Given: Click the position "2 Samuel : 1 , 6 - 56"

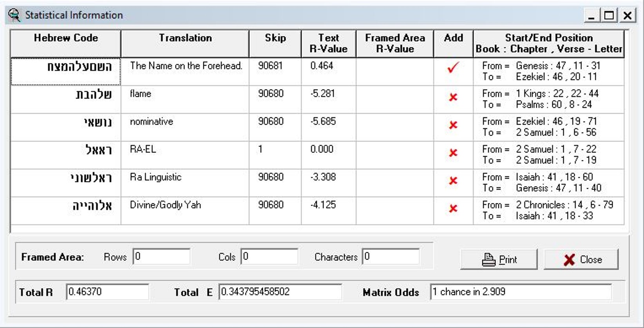Looking at the screenshot, I should 556,132.
